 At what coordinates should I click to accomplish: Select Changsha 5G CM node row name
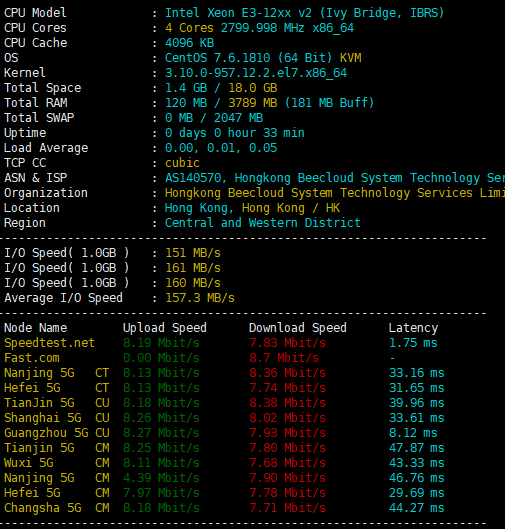tap(57, 508)
